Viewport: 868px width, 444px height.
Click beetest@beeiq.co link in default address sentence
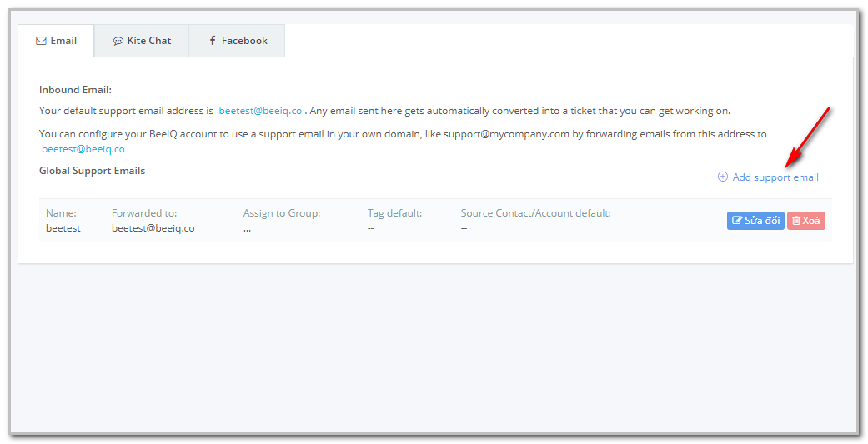tap(260, 111)
